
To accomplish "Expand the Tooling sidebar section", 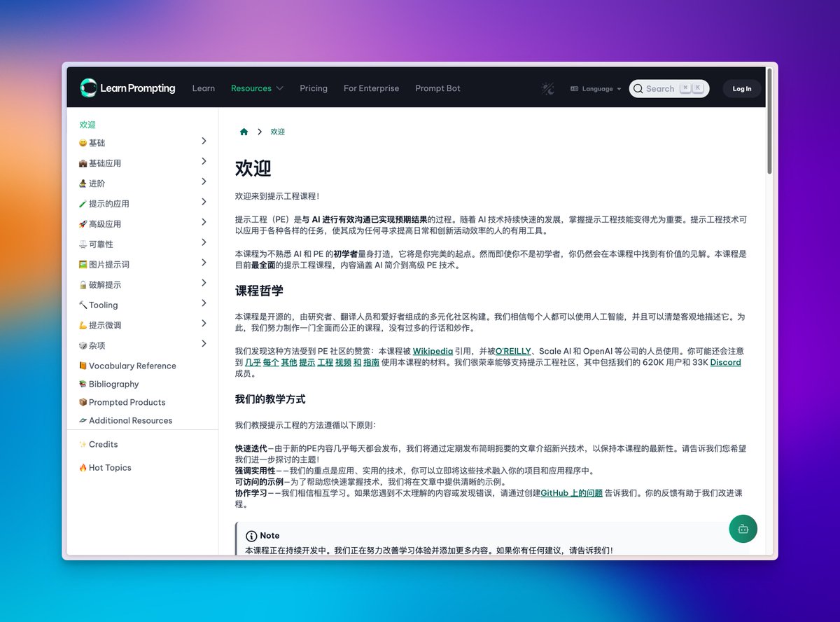I will (204, 303).
